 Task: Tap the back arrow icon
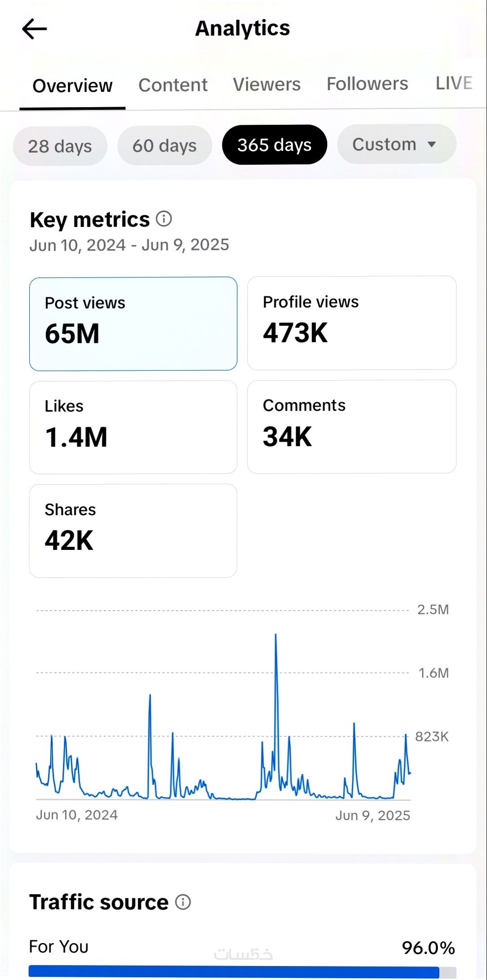click(35, 29)
